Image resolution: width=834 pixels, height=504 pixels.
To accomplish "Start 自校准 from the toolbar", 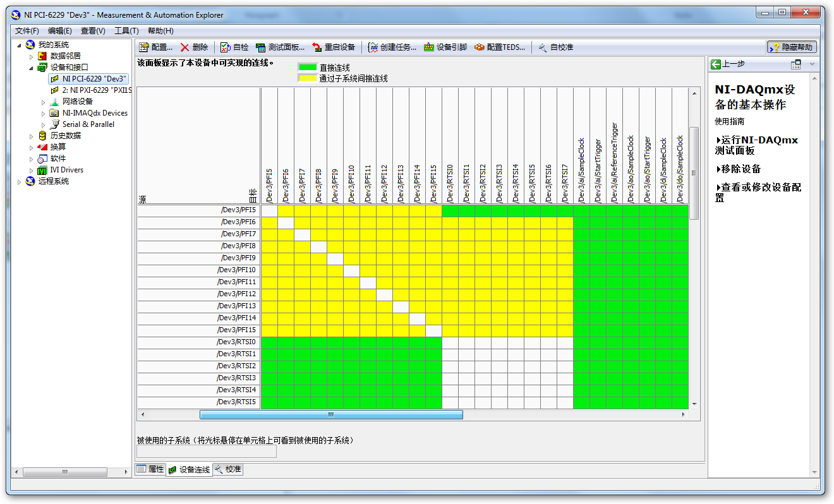I will [x=555, y=47].
